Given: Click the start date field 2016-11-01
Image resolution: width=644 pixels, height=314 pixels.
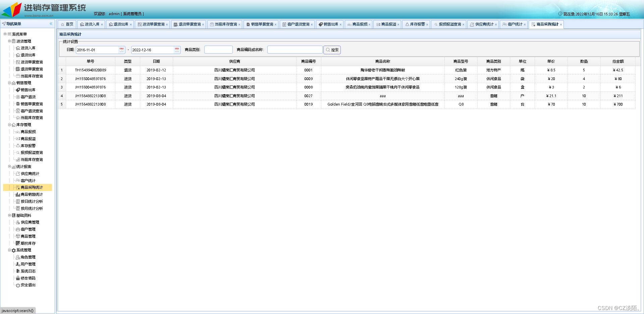Looking at the screenshot, I should 97,50.
